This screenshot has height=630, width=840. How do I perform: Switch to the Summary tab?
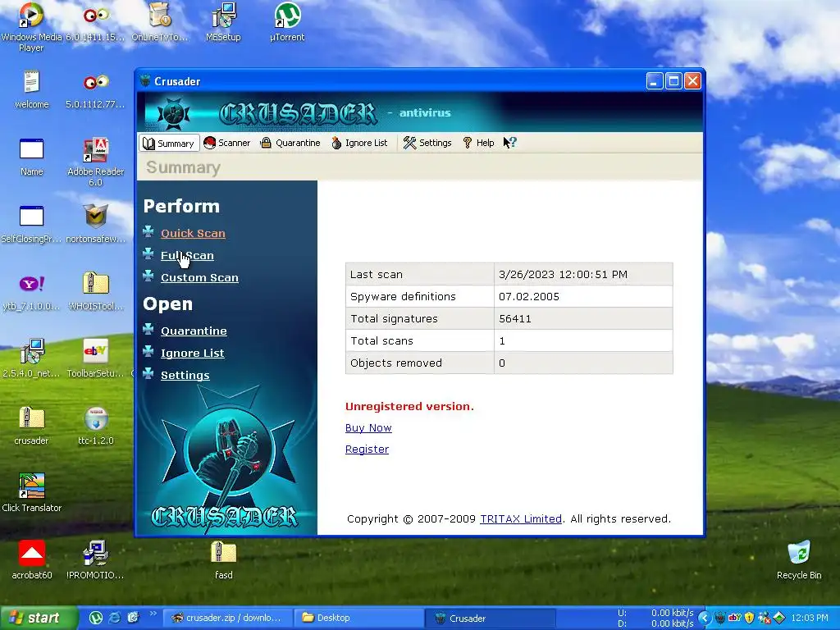coord(169,143)
